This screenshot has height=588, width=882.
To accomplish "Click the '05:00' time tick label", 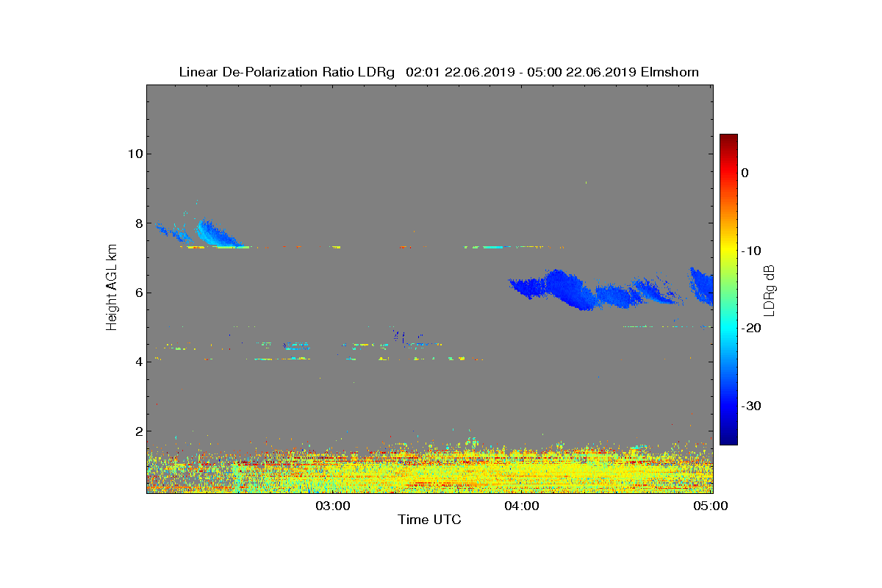I will (711, 506).
